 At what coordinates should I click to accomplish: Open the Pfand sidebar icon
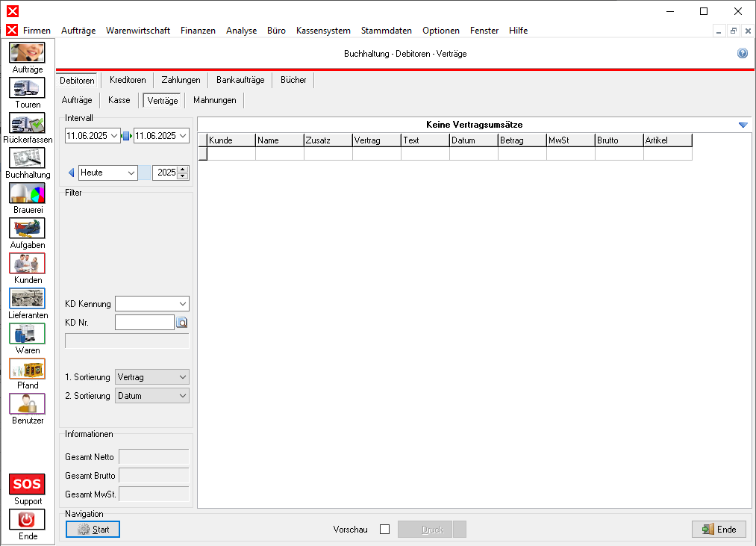tap(27, 369)
